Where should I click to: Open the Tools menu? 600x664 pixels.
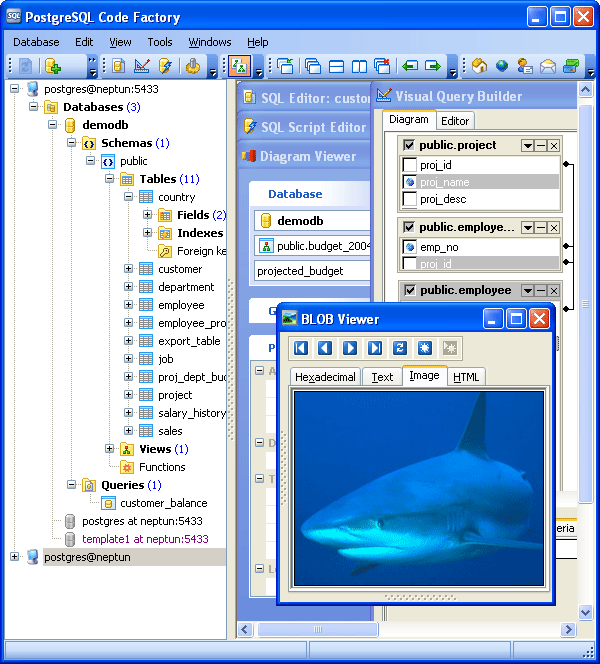160,42
